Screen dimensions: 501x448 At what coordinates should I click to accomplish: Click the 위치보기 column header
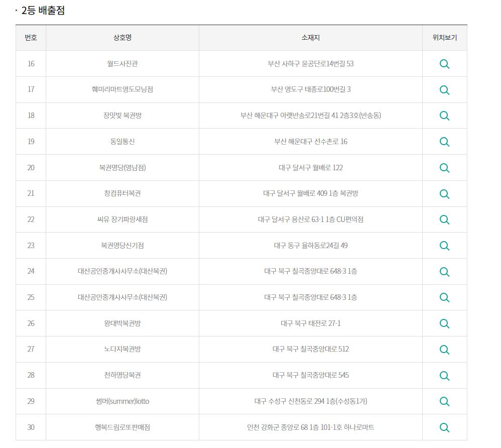pyautogui.click(x=444, y=38)
